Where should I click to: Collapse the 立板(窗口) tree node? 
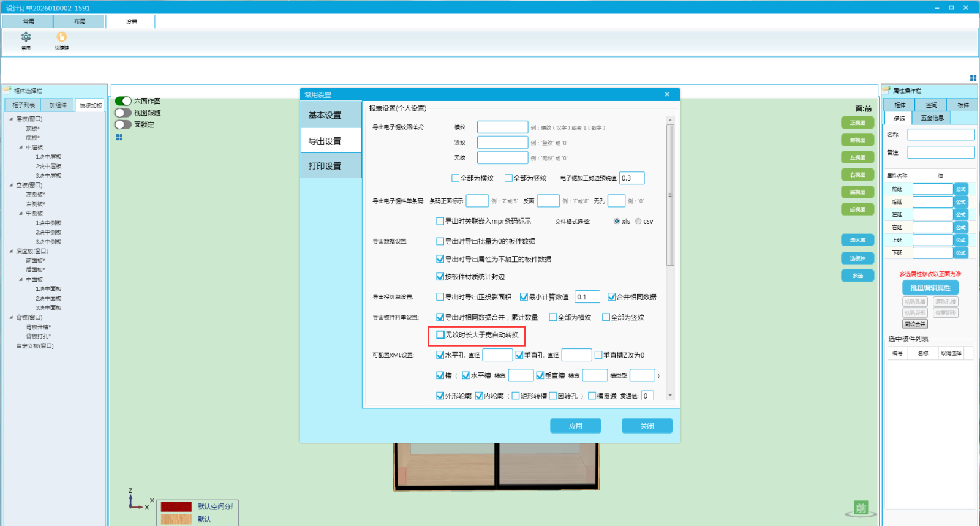11,185
